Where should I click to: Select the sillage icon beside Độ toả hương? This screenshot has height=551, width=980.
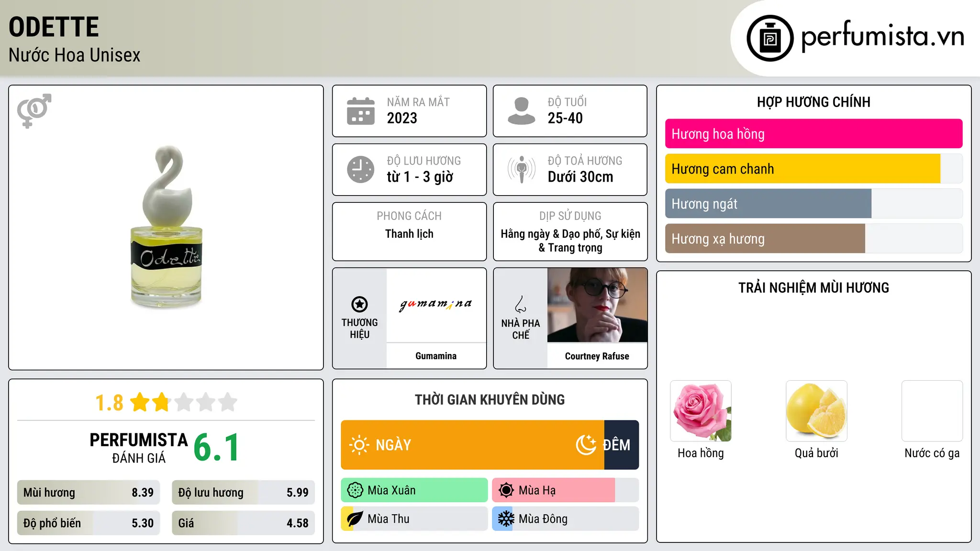tap(522, 169)
